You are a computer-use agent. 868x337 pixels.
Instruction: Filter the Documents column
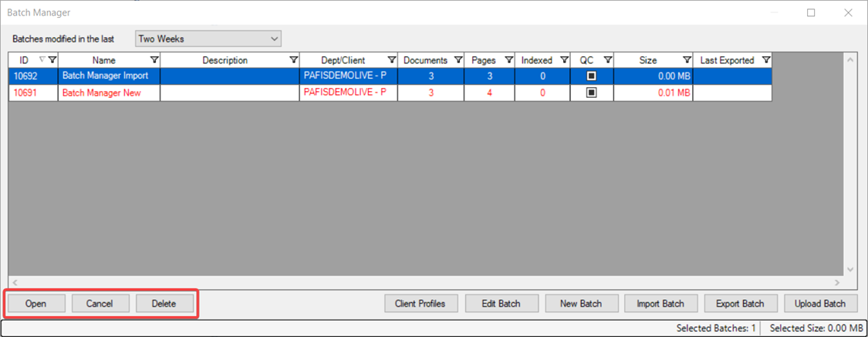(458, 60)
